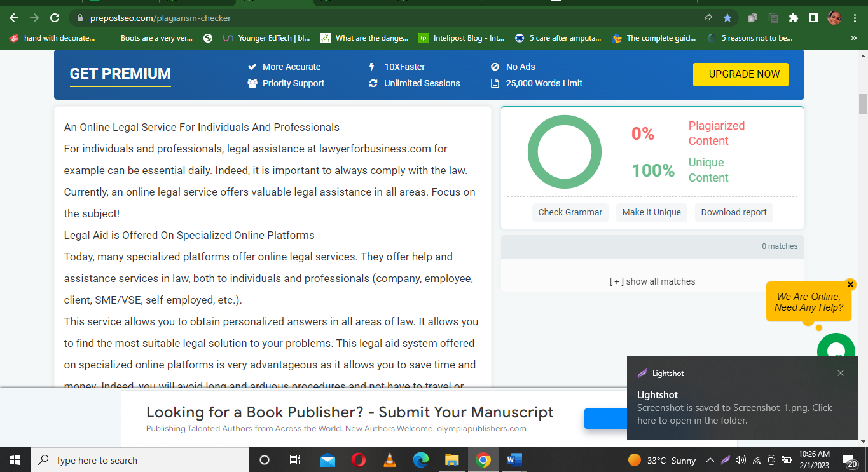Expand the bookmarks bar overflow chevron
The height and width of the screenshot is (472, 868).
click(853, 38)
